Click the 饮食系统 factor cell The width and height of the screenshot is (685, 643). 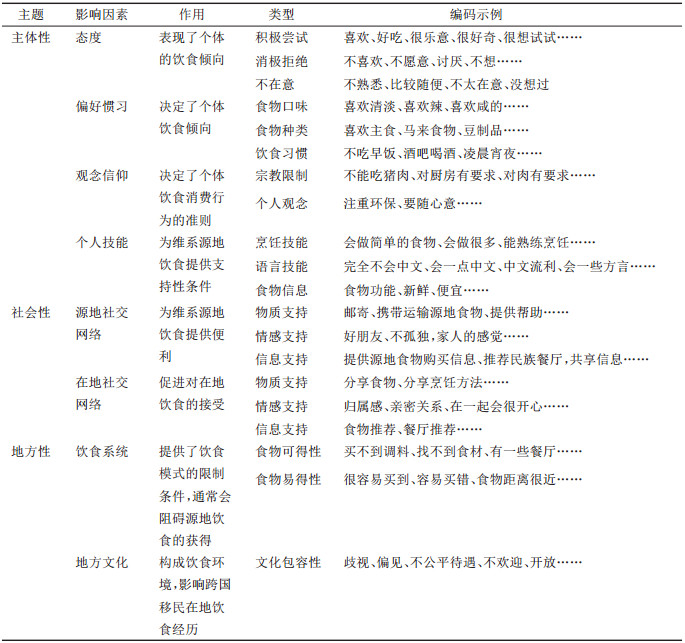click(x=101, y=451)
